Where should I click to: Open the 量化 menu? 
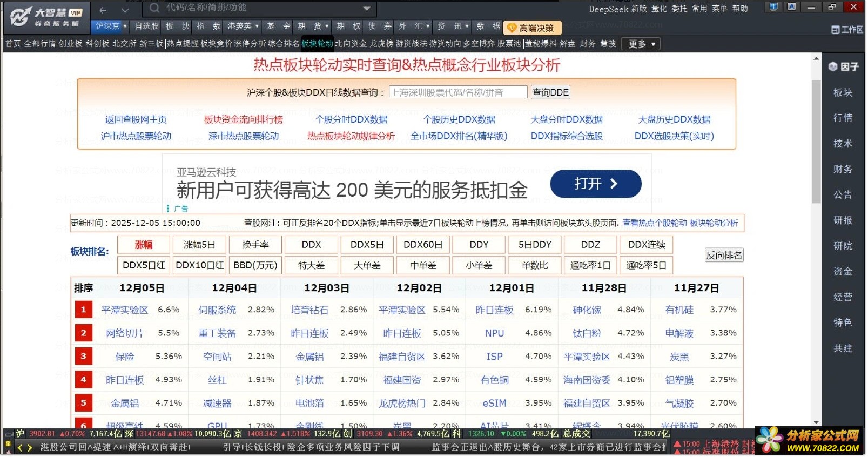[659, 9]
